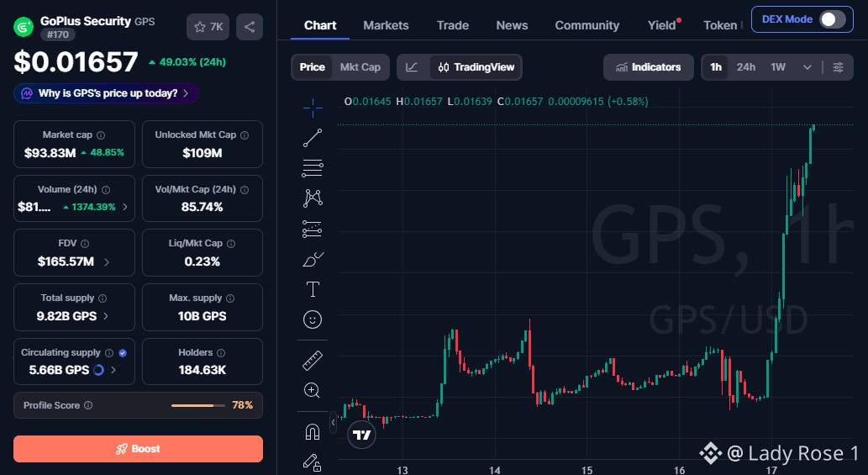The image size is (868, 475).
Task: Set timeframe to 24h
Action: click(x=745, y=67)
